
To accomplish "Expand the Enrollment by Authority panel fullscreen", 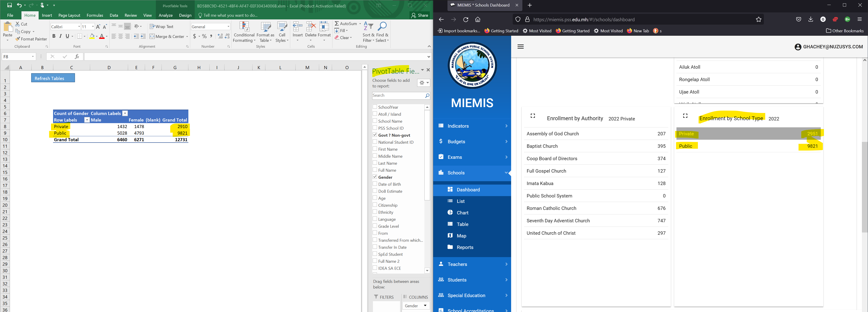I will [533, 116].
